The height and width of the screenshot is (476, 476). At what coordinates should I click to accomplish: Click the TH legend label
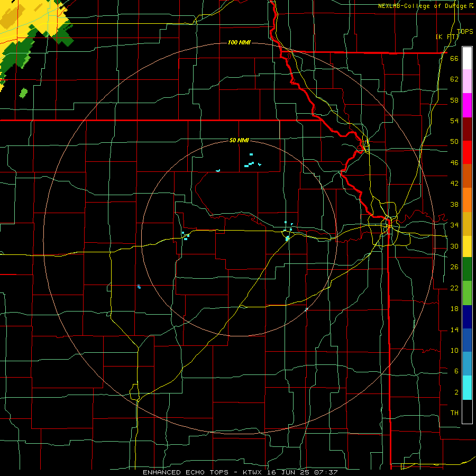click(454, 413)
